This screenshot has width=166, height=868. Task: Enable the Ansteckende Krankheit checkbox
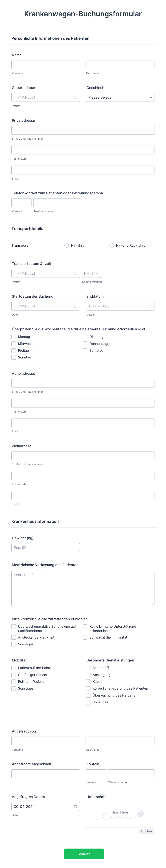[x=14, y=637]
